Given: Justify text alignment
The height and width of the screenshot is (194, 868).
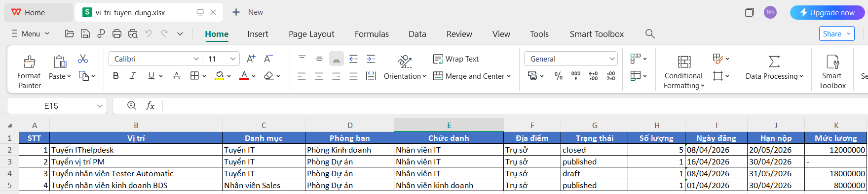Looking at the screenshot, I should [353, 76].
